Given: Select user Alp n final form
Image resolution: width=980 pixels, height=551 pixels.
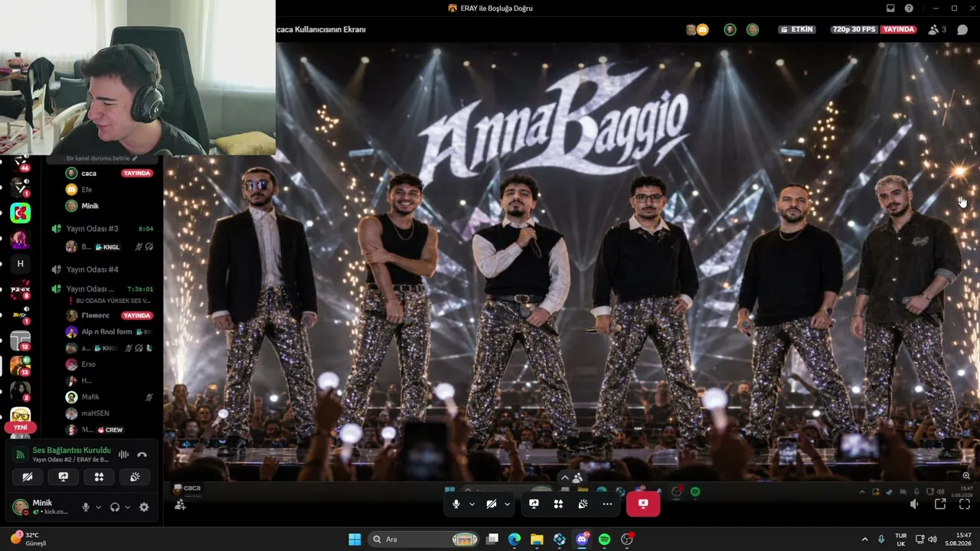Looking at the screenshot, I should (x=108, y=332).
